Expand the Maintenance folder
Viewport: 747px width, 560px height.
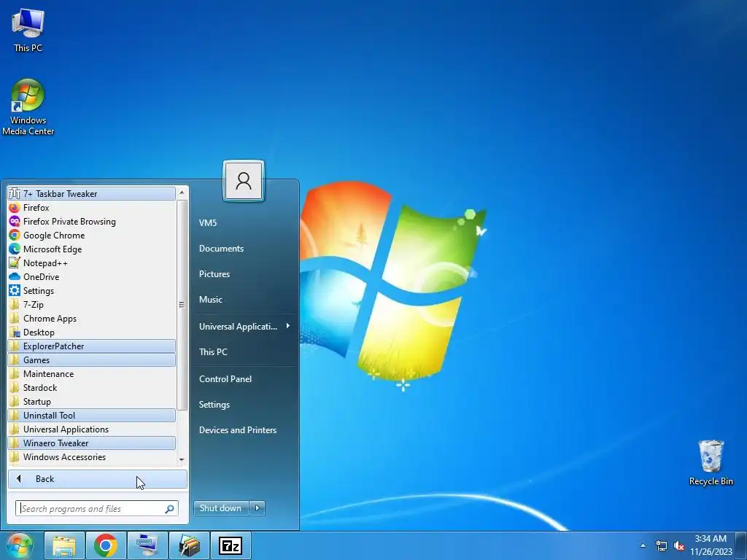91,374
